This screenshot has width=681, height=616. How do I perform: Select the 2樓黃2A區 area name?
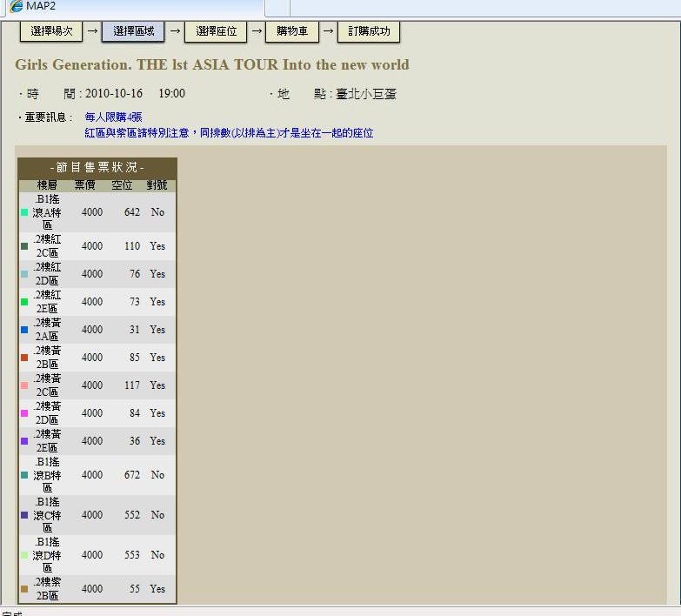[47, 329]
